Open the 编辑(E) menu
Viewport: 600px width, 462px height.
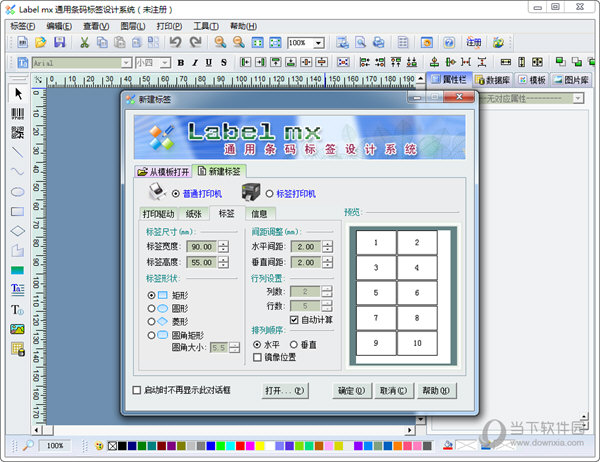(x=59, y=26)
